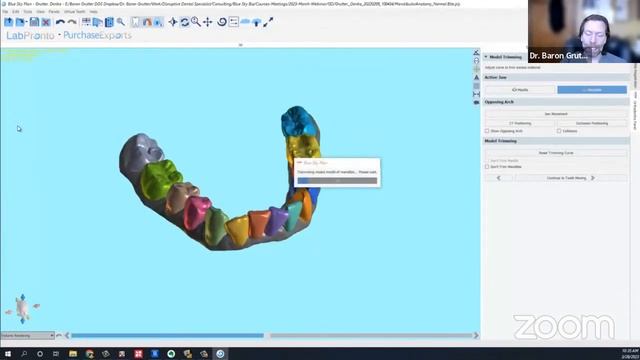Click the magnifier search toolbar icon
This screenshot has width=640, height=360.
[121, 22]
